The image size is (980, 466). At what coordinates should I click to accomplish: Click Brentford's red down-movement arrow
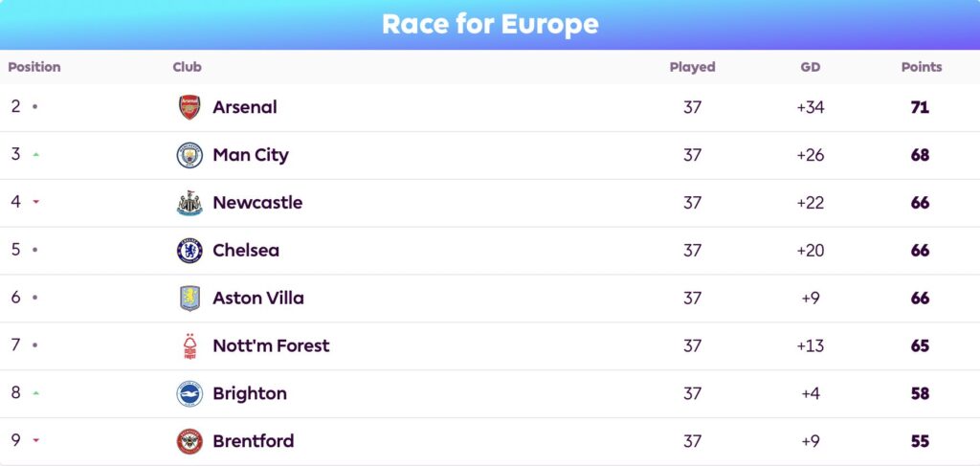click(35, 441)
